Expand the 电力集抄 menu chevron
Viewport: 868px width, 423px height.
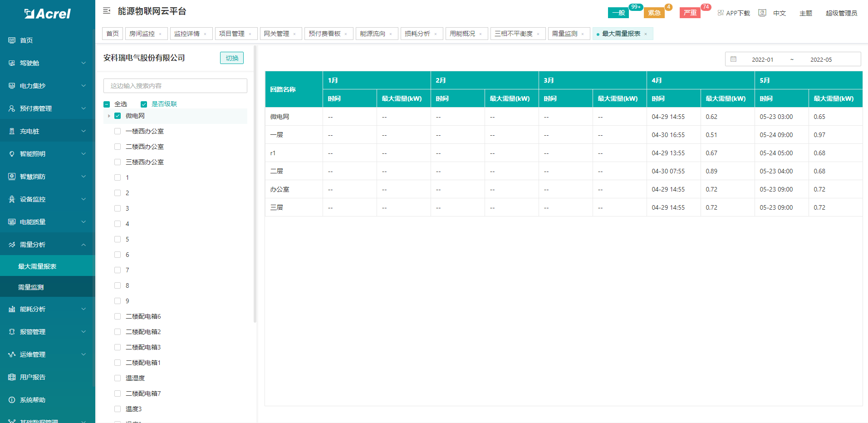pyautogui.click(x=83, y=86)
